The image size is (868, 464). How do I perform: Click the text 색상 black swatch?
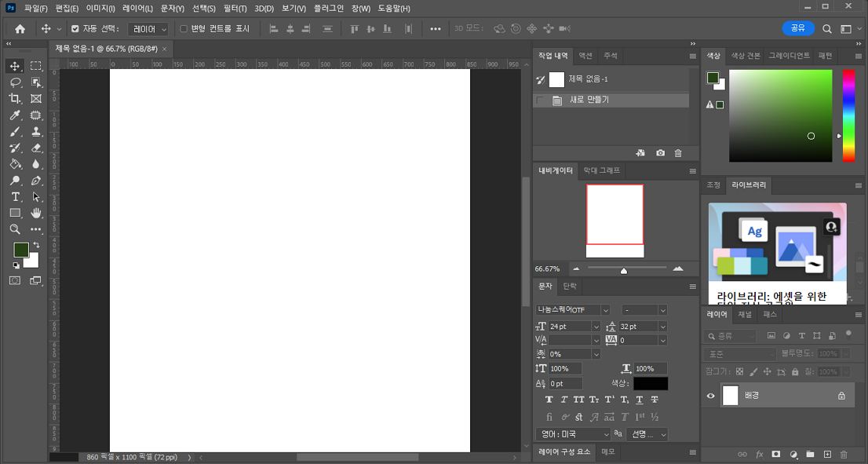651,384
